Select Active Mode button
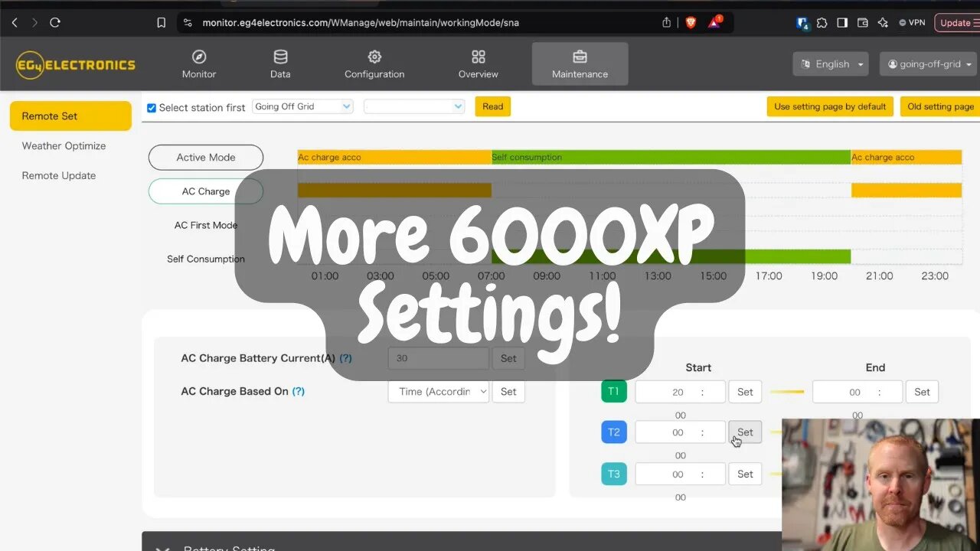The height and width of the screenshot is (551, 980). click(206, 158)
